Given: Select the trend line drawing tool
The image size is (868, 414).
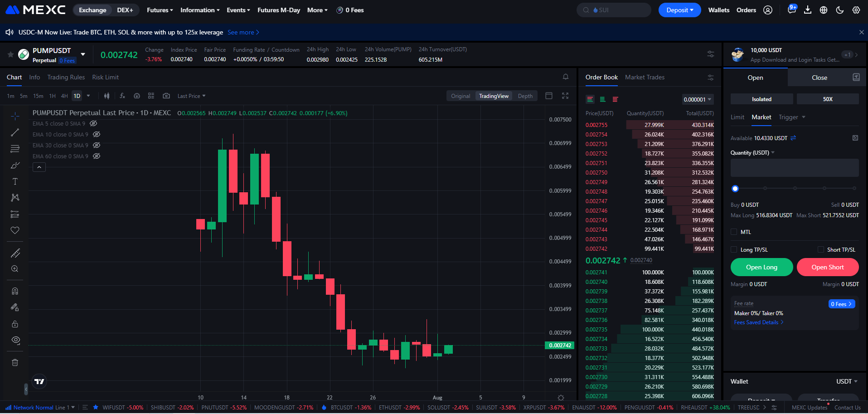Looking at the screenshot, I should (x=15, y=132).
